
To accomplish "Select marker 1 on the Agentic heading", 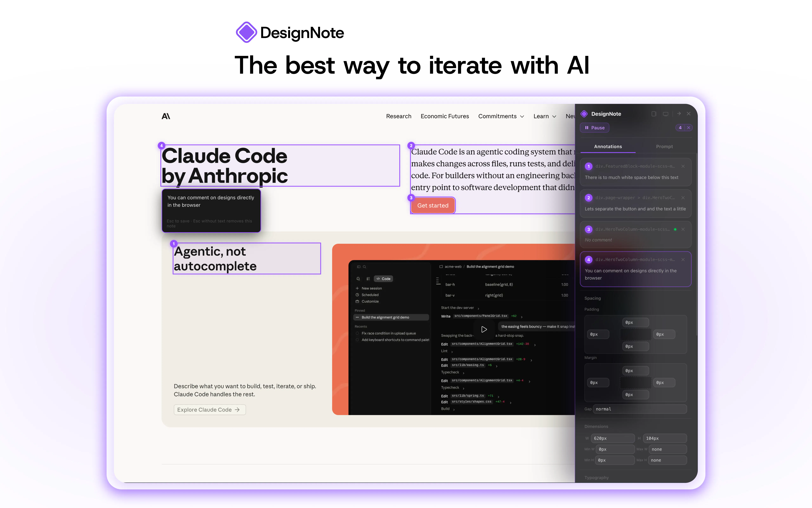I will [x=174, y=244].
